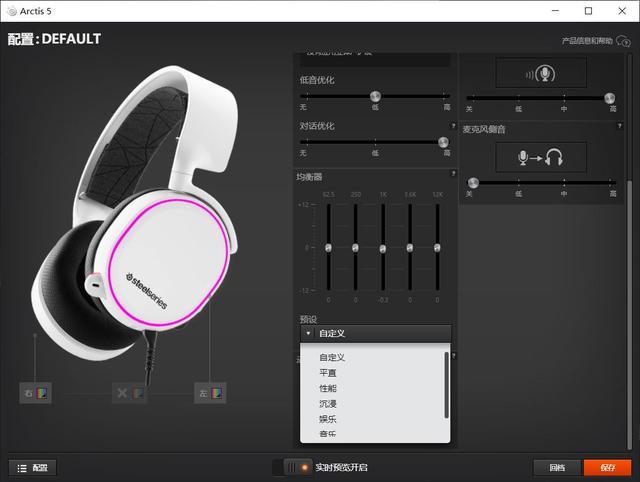Click the 配置: DEFAULT heading
This screenshot has width=640, height=482.
(x=54, y=39)
